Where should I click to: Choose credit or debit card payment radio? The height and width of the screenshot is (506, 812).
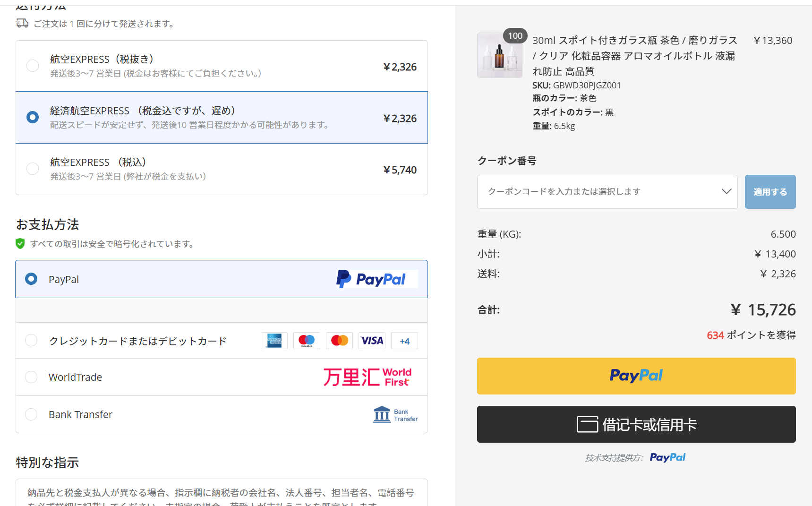pos(31,340)
